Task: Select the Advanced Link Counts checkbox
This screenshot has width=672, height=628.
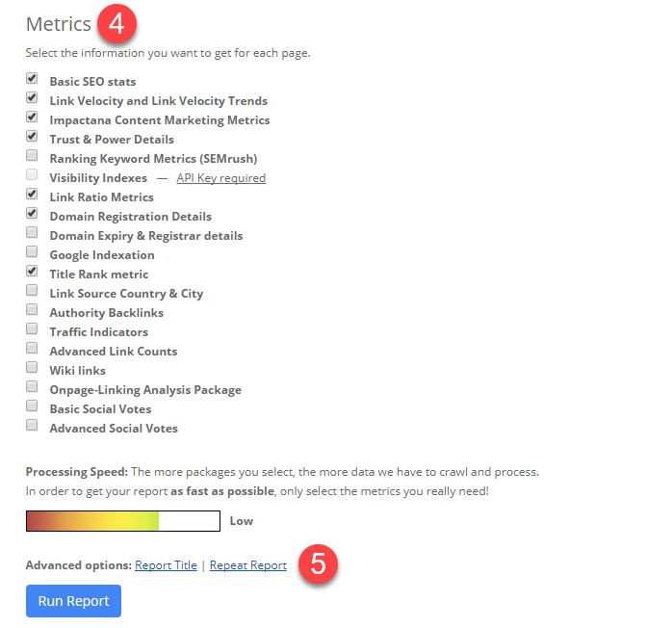Action: point(32,348)
